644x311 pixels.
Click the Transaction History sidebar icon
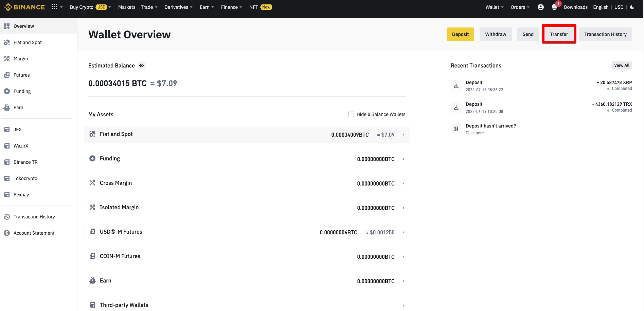[7, 217]
